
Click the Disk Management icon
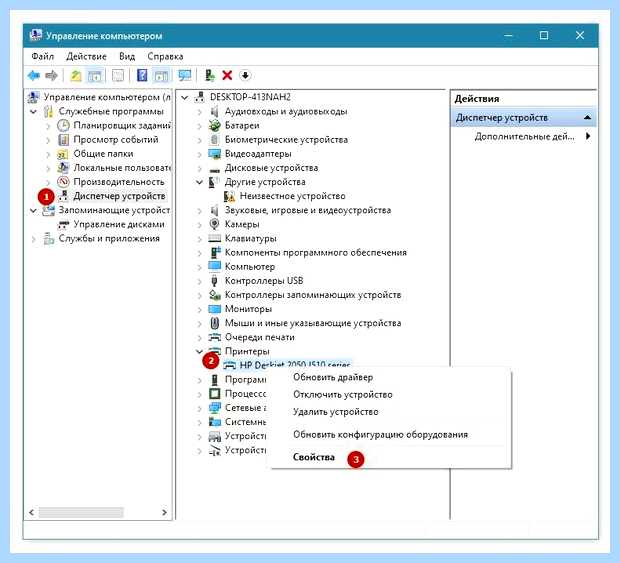click(63, 225)
